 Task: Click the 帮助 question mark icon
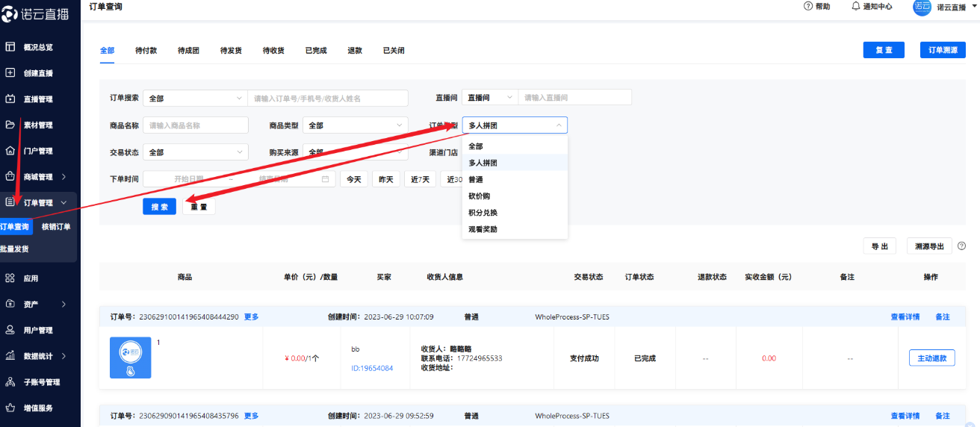807,6
